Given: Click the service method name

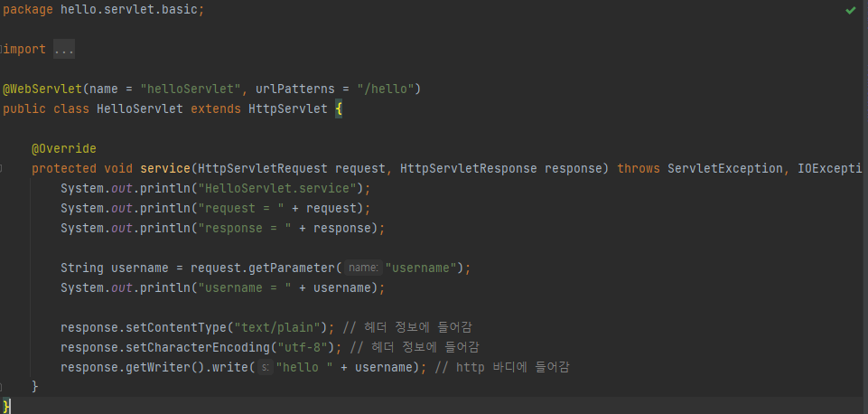Looking at the screenshot, I should (165, 168).
